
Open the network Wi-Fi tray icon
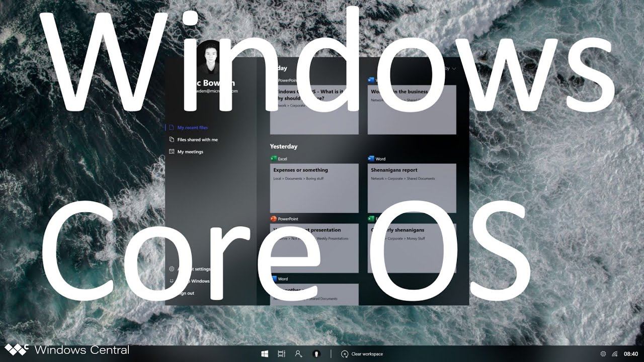[x=614, y=354]
